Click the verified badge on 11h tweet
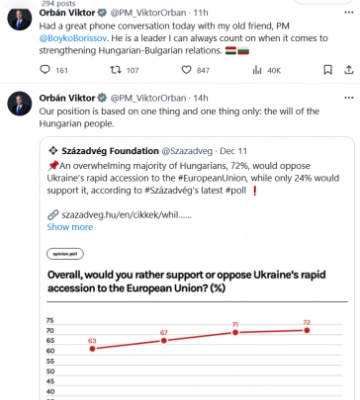This screenshot has width=360, height=400. [102, 13]
